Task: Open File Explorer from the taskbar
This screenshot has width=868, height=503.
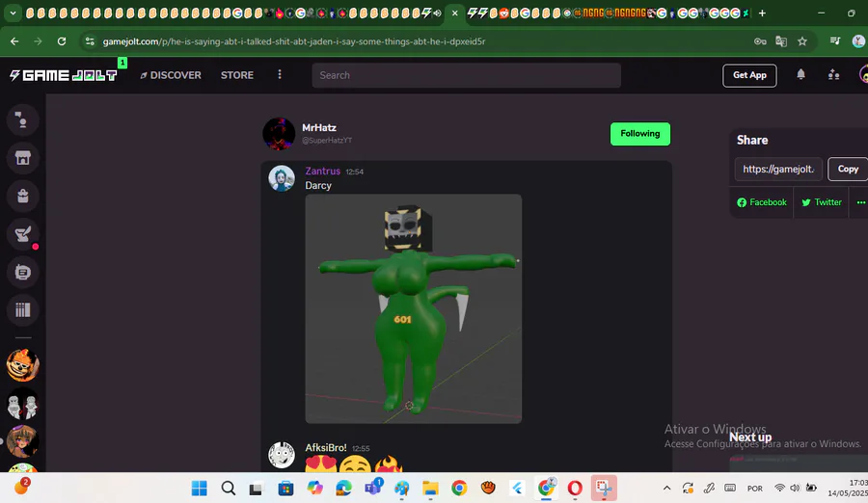Action: pos(430,488)
